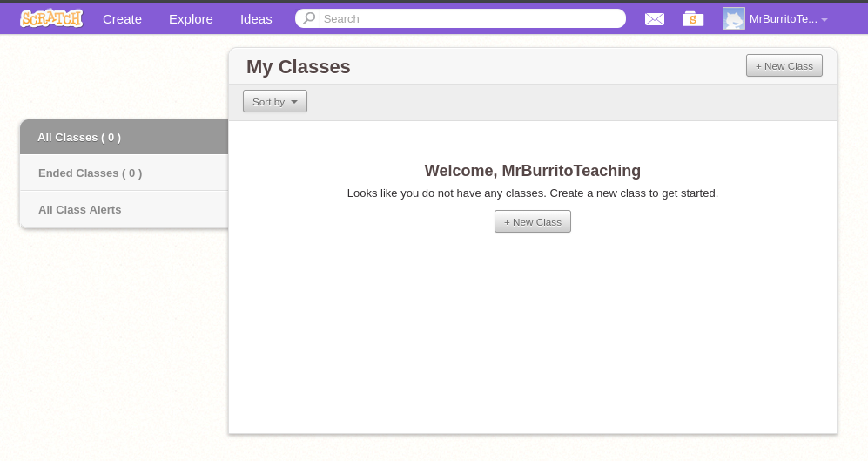Image resolution: width=868 pixels, height=461 pixels.
Task: Open the Scratch logo home link
Action: click(50, 18)
